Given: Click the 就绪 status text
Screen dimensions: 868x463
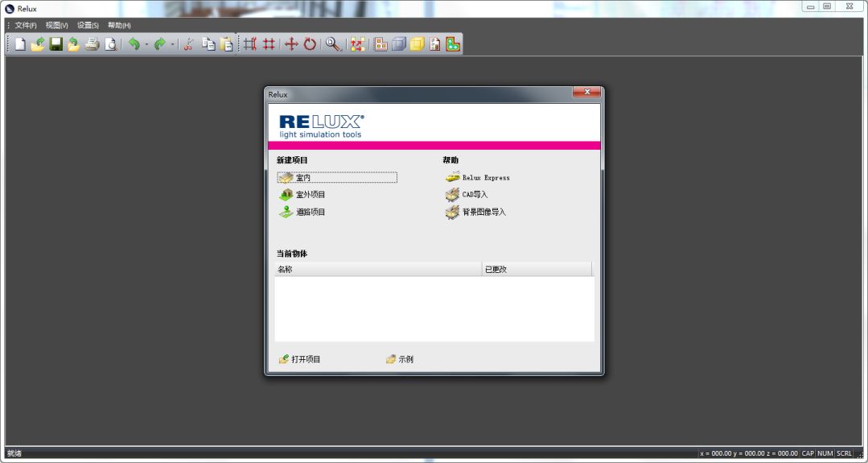Looking at the screenshot, I should 14,453.
